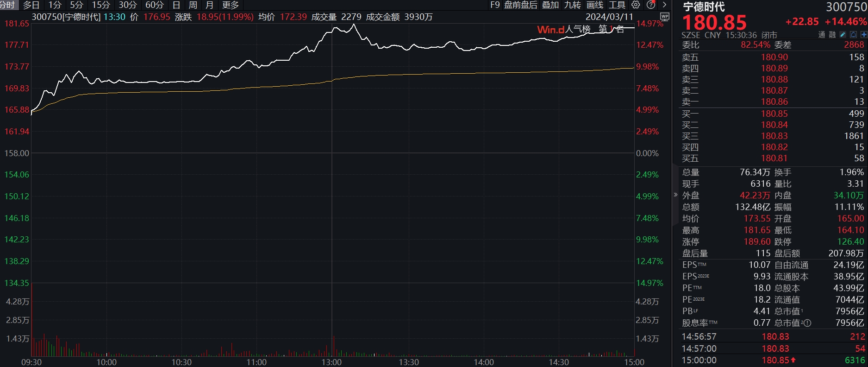The image size is (868, 367).
Task: Click the WP icon beside the chart date
Action: pyautogui.click(x=665, y=17)
